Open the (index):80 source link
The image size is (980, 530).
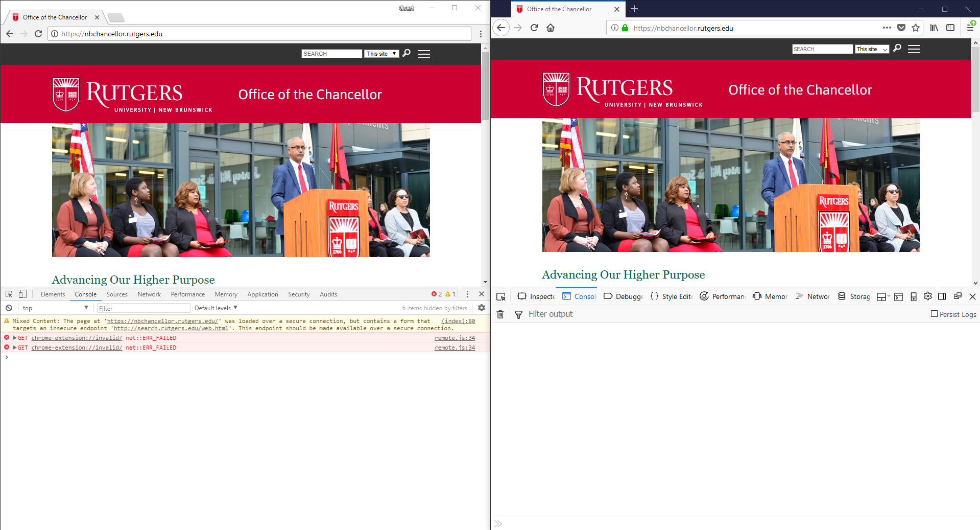coord(458,321)
